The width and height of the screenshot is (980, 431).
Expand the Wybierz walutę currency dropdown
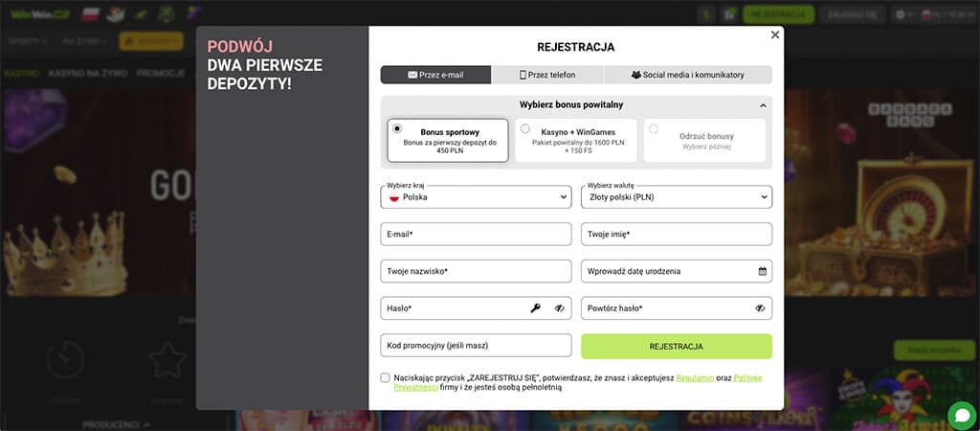pyautogui.click(x=676, y=196)
